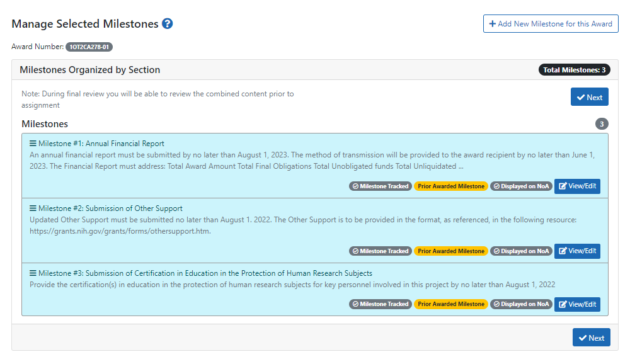Screen dimensions: 630x364
Task: Open View/Edit for Submission of Other Support
Action: click(x=577, y=251)
